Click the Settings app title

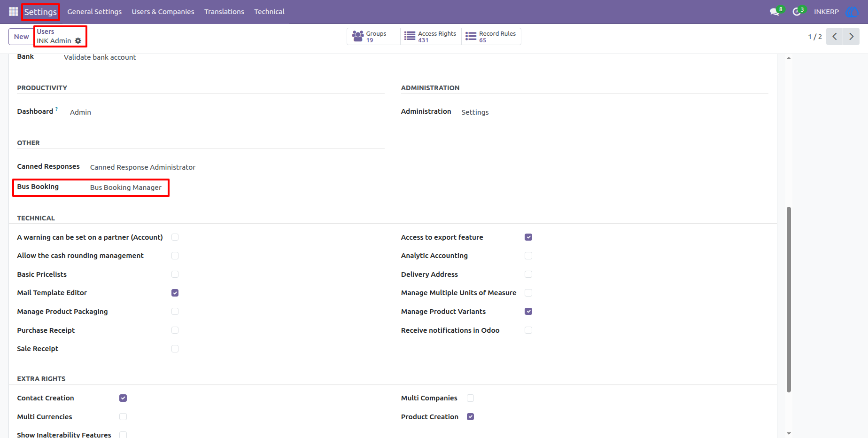coord(40,12)
